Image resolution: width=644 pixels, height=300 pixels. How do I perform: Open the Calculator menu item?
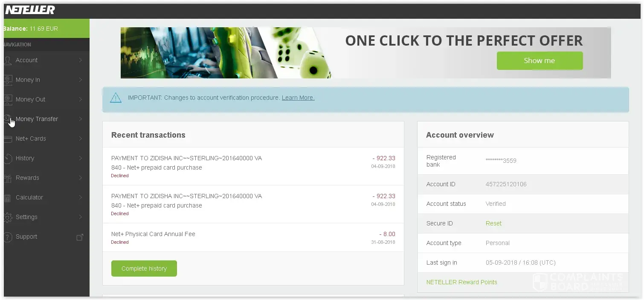29,197
